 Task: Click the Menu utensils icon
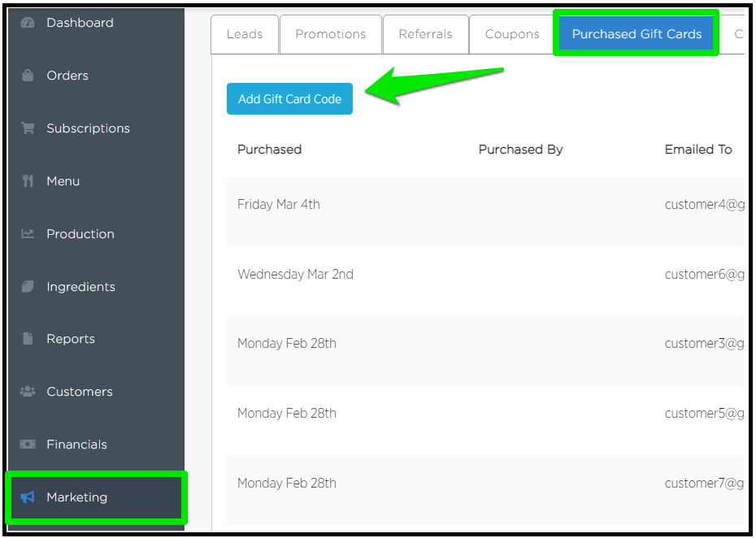28,181
